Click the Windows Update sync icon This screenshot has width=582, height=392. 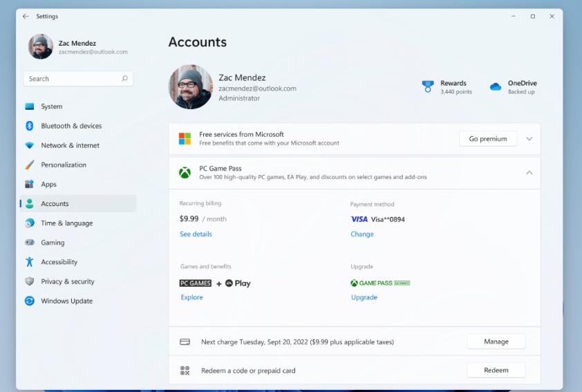click(x=29, y=301)
